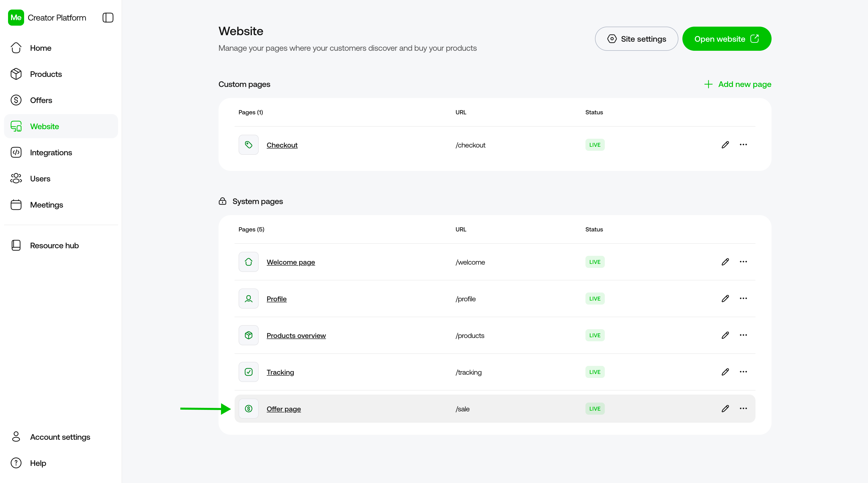Open the Welcome page link
The height and width of the screenshot is (483, 868).
pos(291,262)
